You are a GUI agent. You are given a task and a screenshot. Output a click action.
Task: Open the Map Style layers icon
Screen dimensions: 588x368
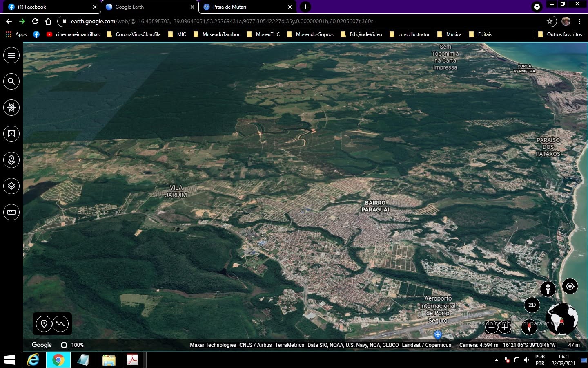pos(11,186)
